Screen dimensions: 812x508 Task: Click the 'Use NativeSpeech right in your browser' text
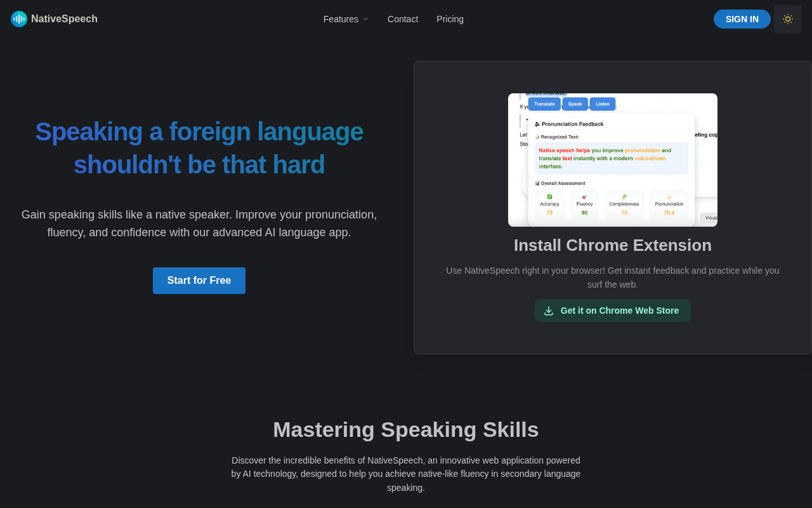[x=613, y=277]
